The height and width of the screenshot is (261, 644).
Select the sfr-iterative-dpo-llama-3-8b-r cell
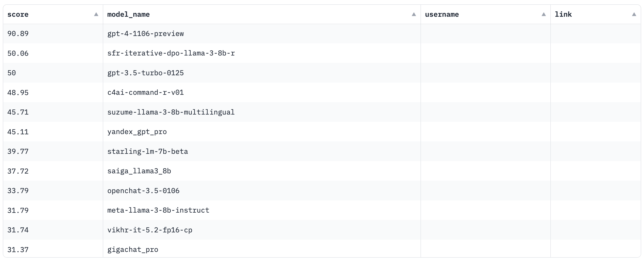click(x=171, y=53)
